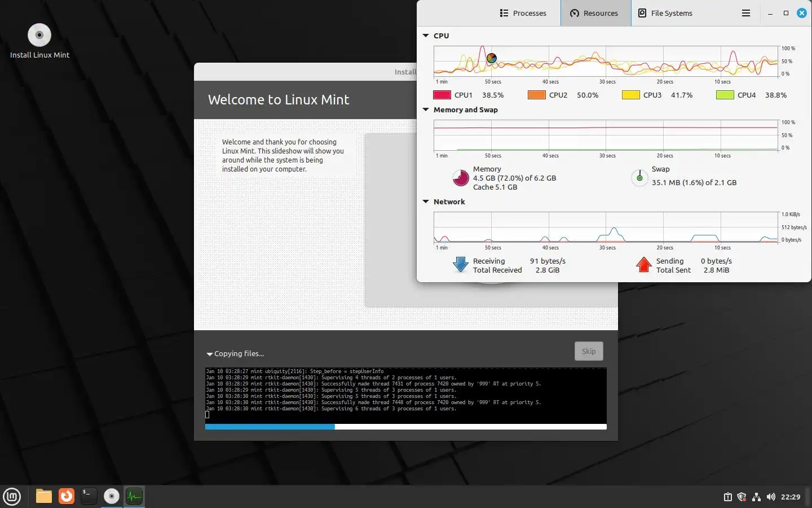Screen dimensions: 812x508
Task: Collapse the CPU section
Action: 426,36
